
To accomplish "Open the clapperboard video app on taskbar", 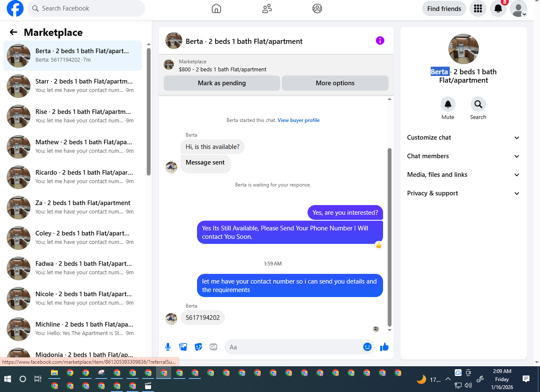I will (x=148, y=386).
